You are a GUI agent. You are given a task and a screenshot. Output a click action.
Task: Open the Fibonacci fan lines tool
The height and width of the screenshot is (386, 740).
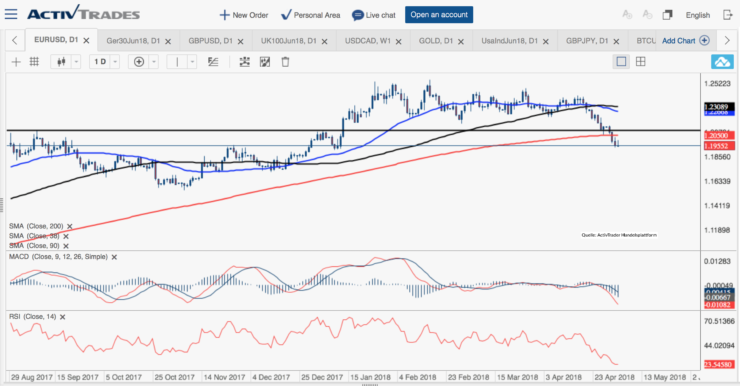pos(213,62)
